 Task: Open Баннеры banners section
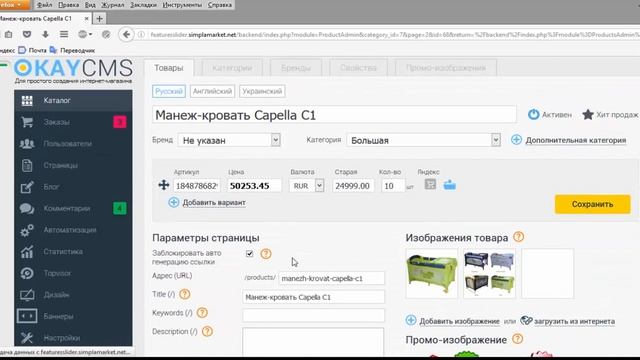(x=73, y=316)
